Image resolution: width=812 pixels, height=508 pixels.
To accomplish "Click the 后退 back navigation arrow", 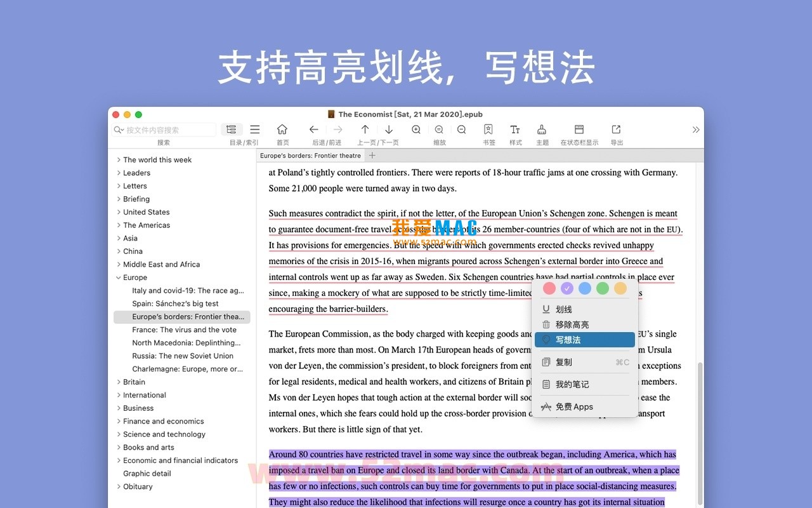I will coord(313,129).
